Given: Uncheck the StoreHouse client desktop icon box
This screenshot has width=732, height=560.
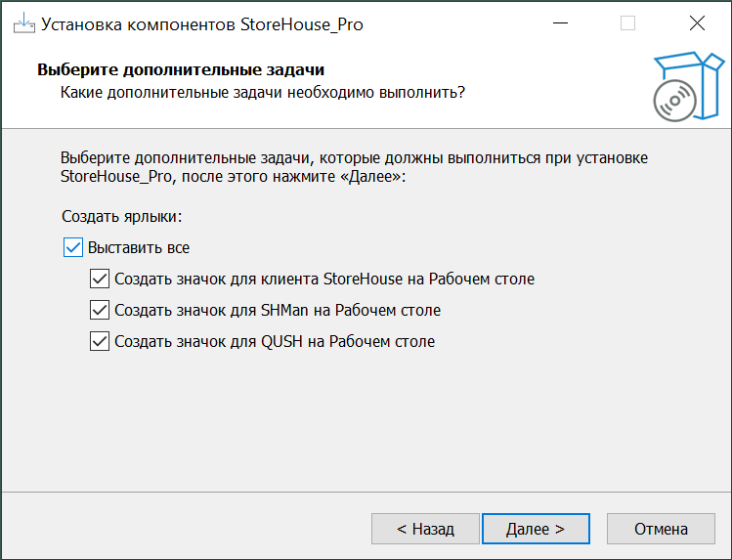Looking at the screenshot, I should coord(99,279).
